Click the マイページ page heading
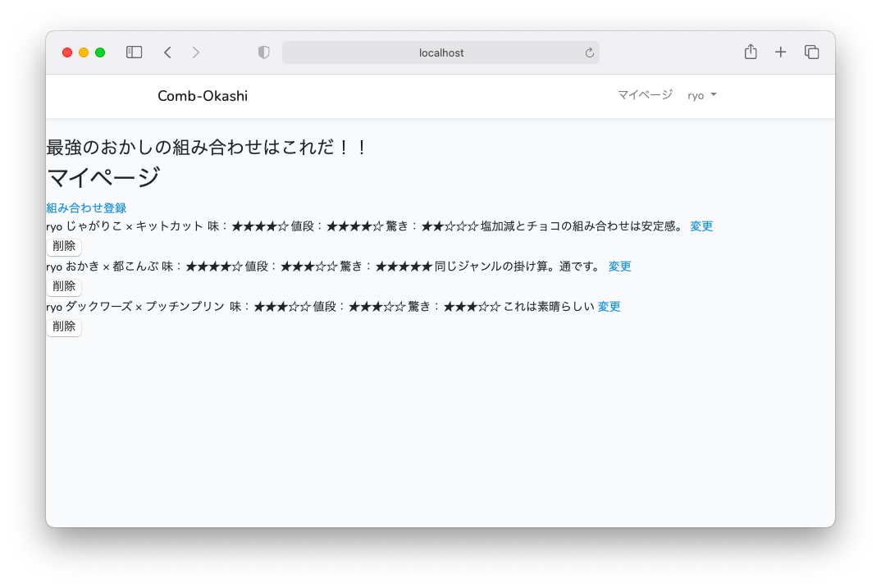This screenshot has width=881, height=588. click(103, 177)
